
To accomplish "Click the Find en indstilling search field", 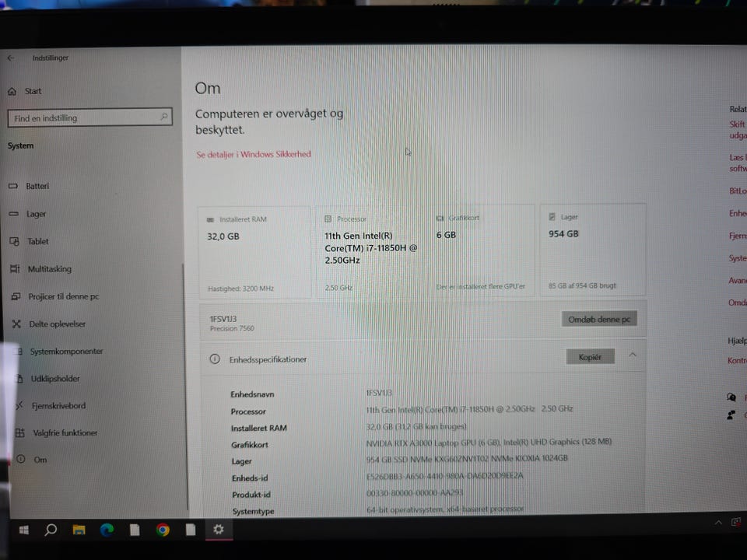I will (x=89, y=117).
